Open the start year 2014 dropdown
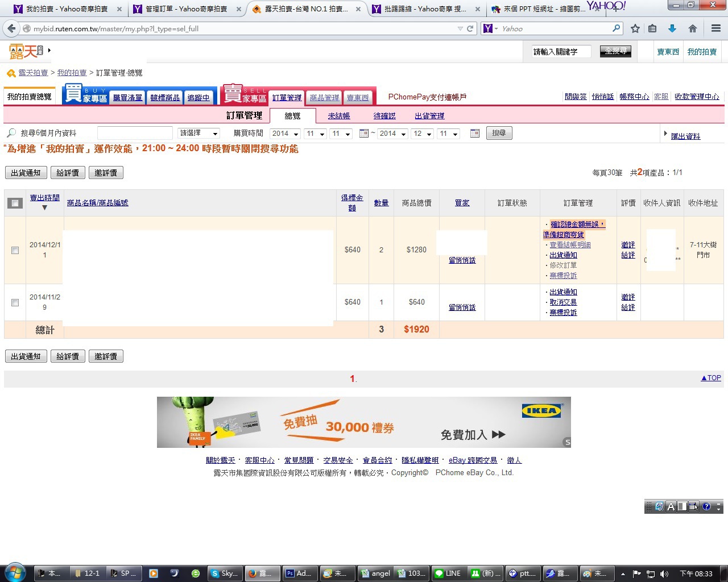 coord(286,134)
